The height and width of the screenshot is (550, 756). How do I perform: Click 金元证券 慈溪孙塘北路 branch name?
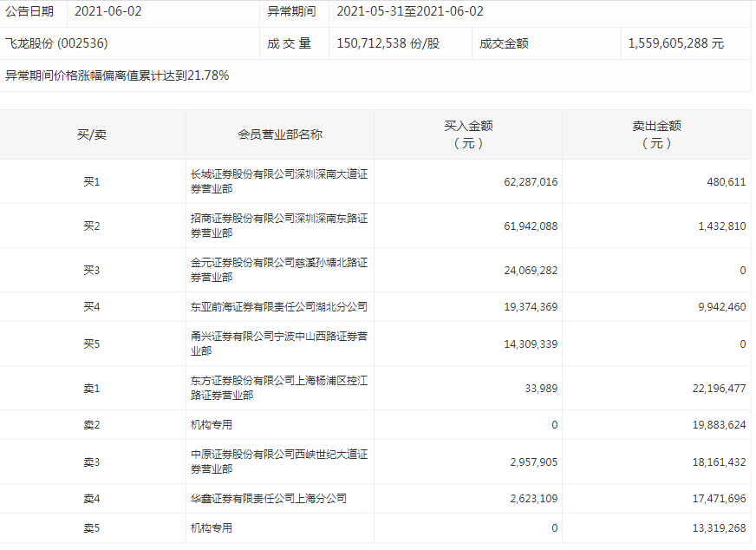coord(279,270)
